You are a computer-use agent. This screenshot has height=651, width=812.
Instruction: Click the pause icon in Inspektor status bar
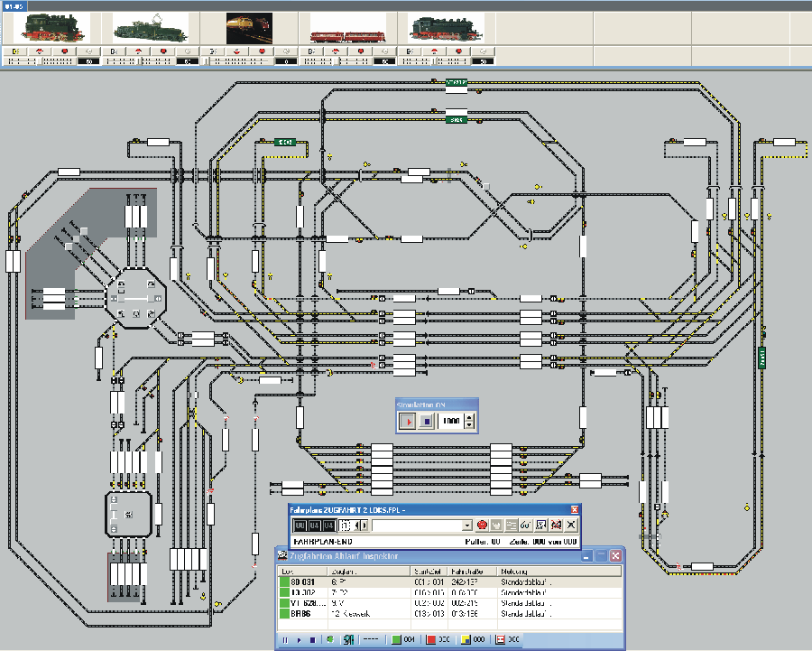[286, 640]
